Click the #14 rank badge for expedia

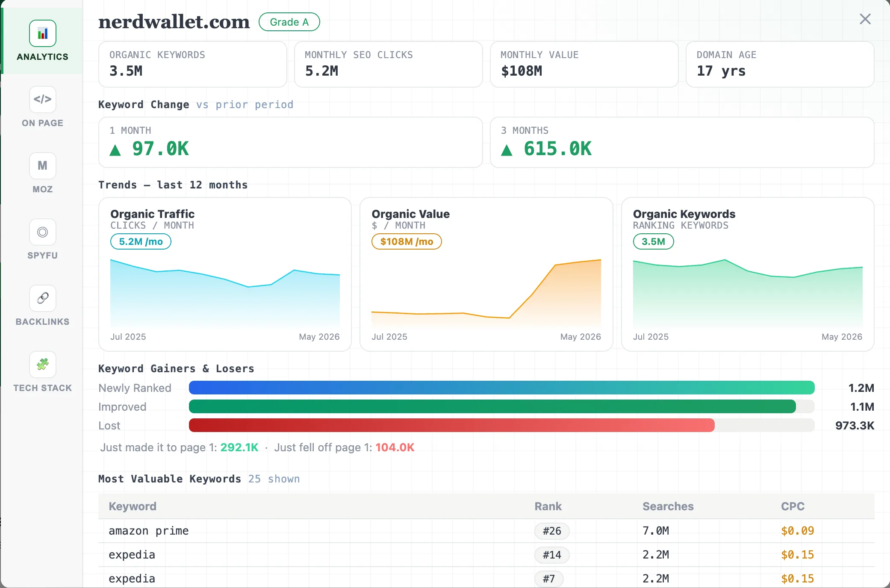[552, 555]
